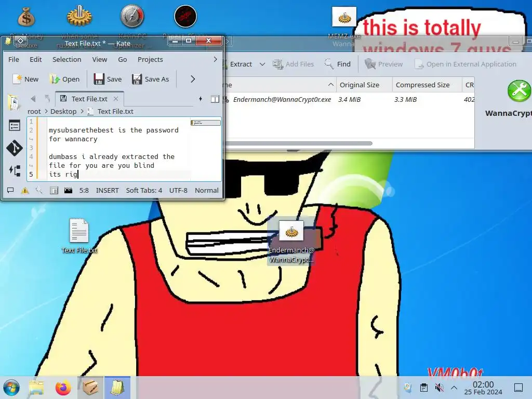Click the green WannaCrypt tools icon in Ark
The width and height of the screenshot is (532, 399).
[519, 90]
